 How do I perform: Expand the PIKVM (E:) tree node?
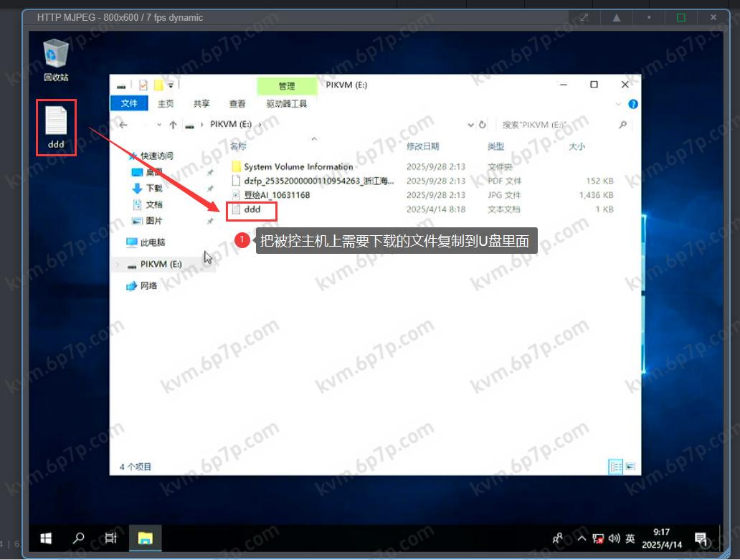[118, 265]
